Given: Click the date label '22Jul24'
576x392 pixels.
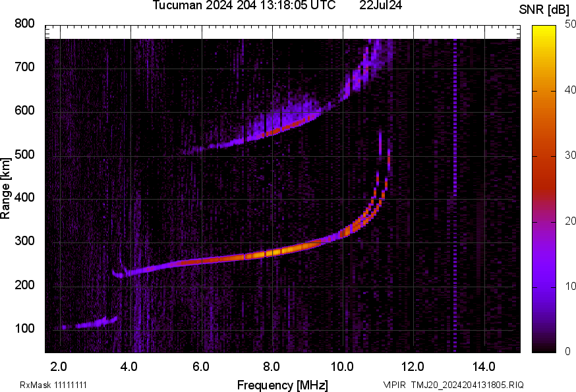Looking at the screenshot, I should (380, 5).
